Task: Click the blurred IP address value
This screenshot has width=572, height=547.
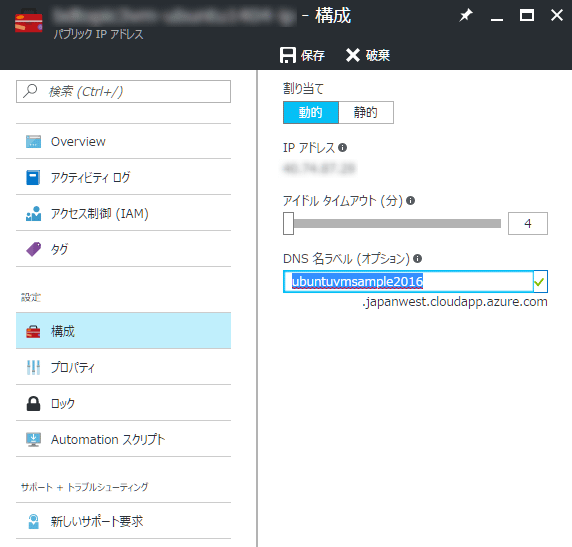Action: 319,168
